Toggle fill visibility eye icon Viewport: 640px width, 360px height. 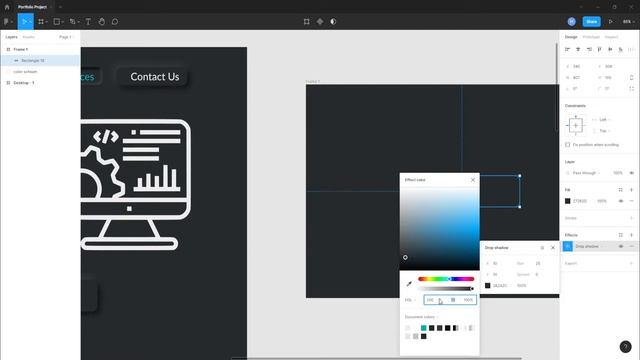tap(621, 201)
